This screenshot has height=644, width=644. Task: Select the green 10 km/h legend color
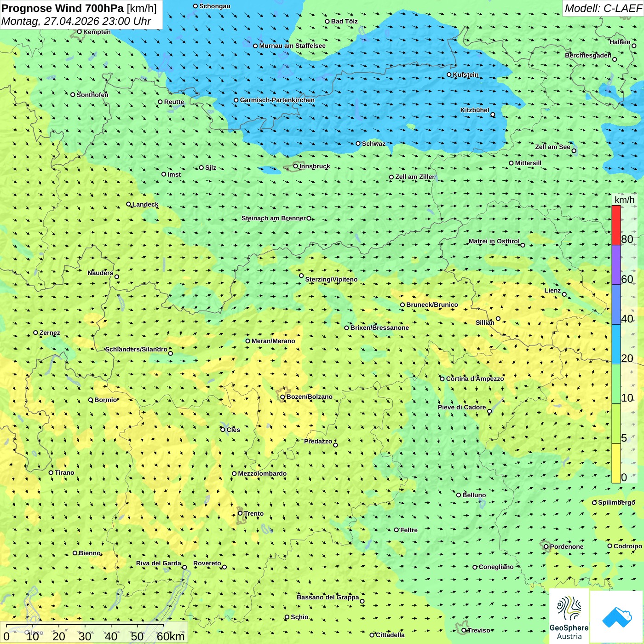tap(616, 384)
